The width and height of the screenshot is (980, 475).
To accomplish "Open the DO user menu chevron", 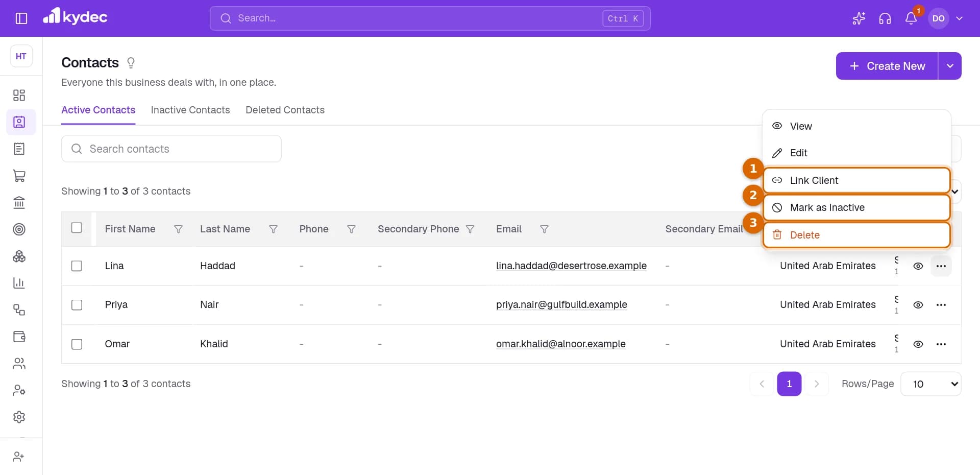I will pos(960,18).
